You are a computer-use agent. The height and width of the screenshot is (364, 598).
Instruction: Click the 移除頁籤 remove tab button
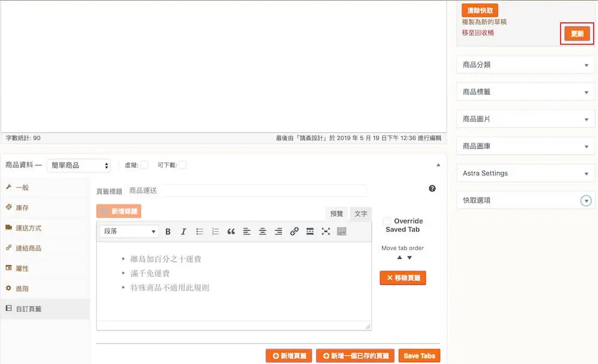click(402, 277)
